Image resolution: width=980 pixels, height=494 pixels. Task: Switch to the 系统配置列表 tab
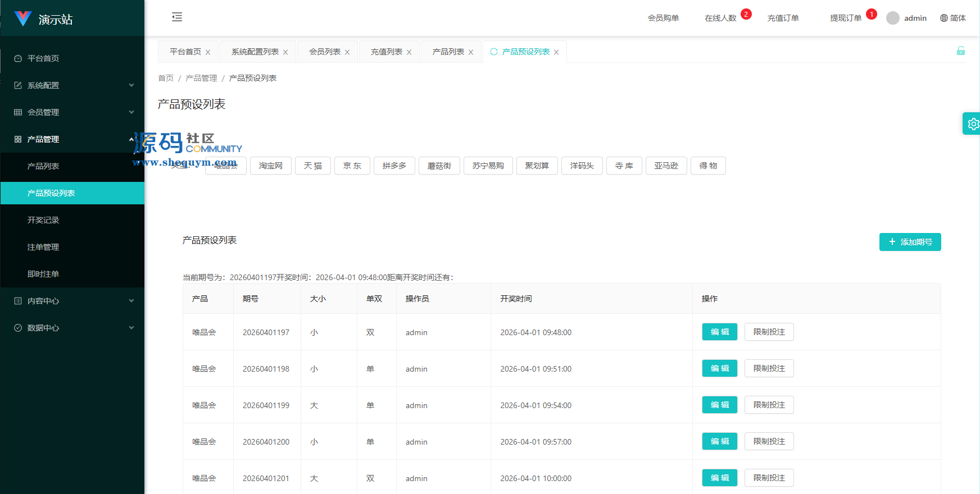[x=255, y=52]
